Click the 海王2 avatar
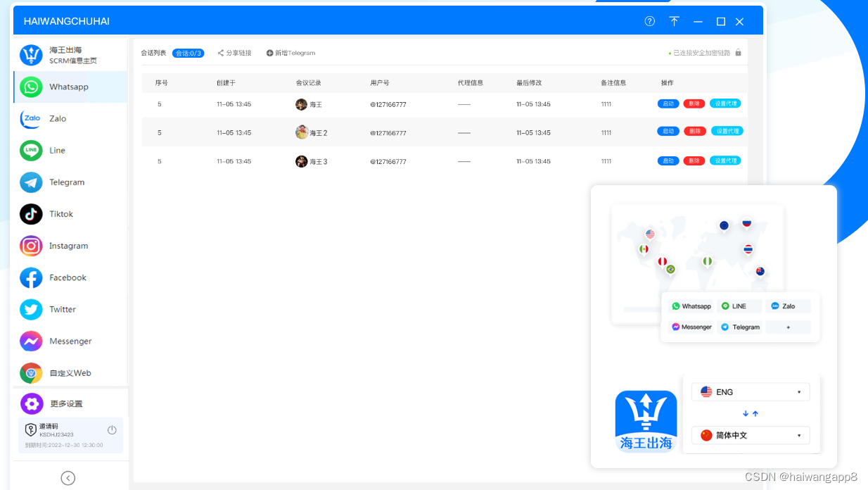Screen dimensions: 868x490 pyautogui.click(x=302, y=132)
